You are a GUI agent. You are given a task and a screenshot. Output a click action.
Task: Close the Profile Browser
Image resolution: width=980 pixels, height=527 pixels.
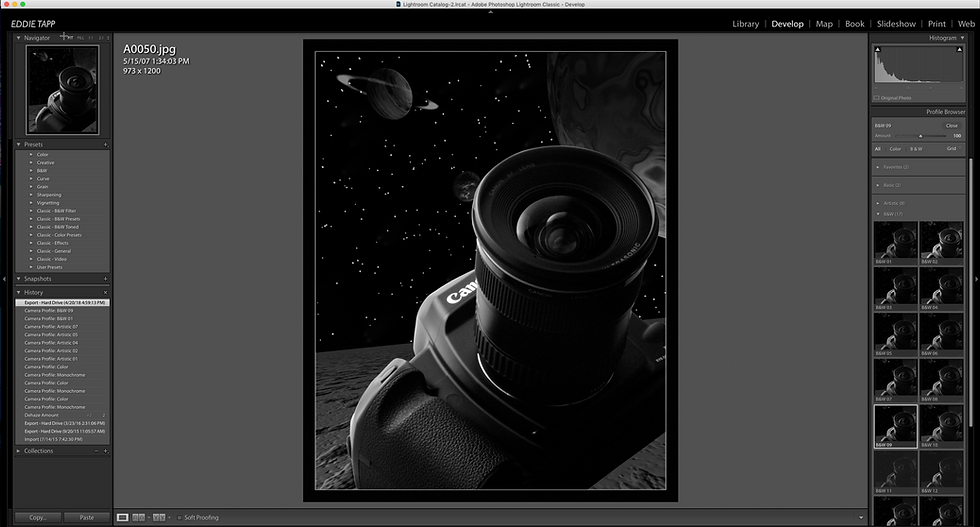click(951, 126)
